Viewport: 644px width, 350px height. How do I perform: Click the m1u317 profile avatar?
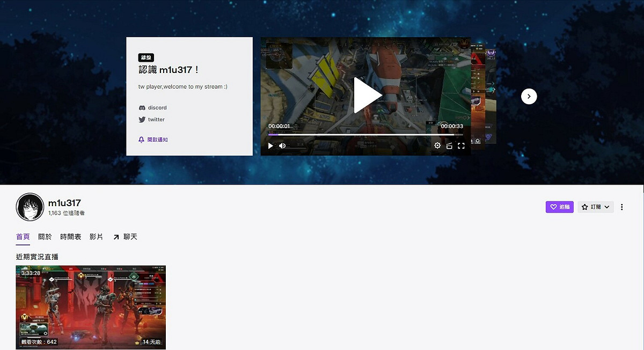click(30, 207)
